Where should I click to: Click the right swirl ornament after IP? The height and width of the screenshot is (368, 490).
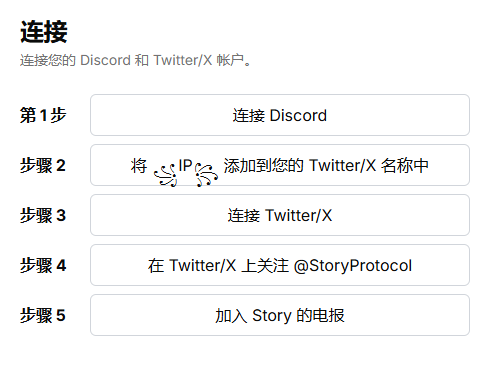click(206, 175)
